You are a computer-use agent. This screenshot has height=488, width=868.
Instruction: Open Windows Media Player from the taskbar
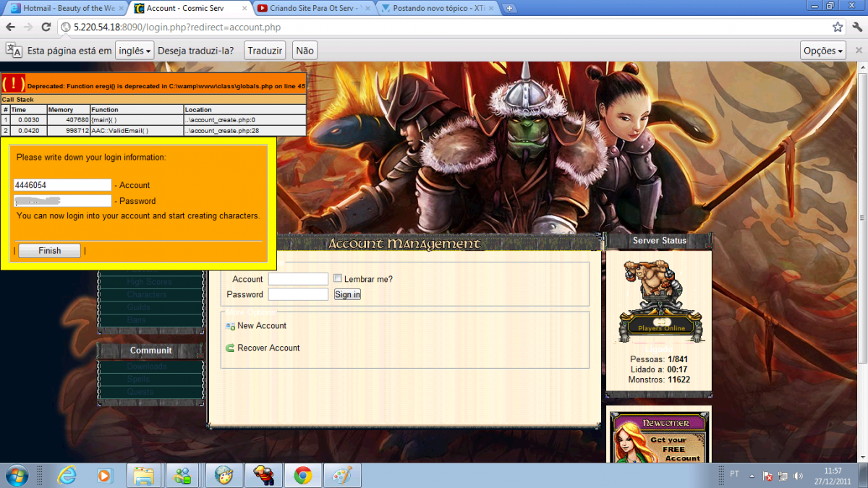click(x=105, y=475)
